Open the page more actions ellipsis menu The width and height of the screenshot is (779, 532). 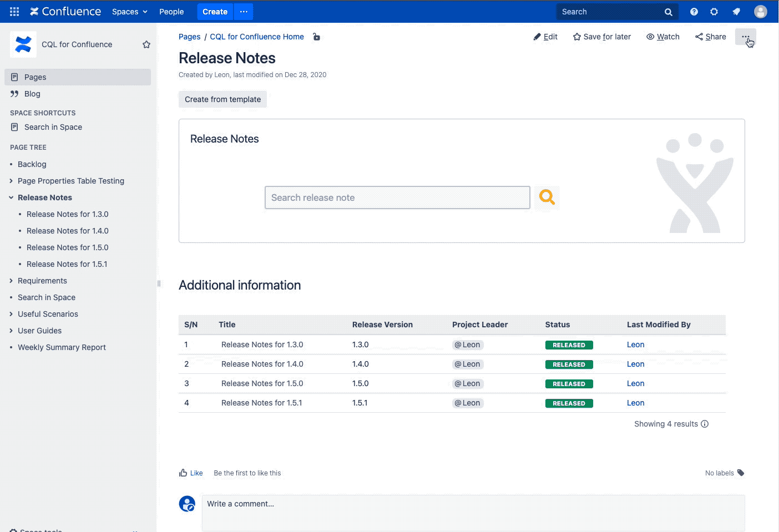pyautogui.click(x=745, y=37)
